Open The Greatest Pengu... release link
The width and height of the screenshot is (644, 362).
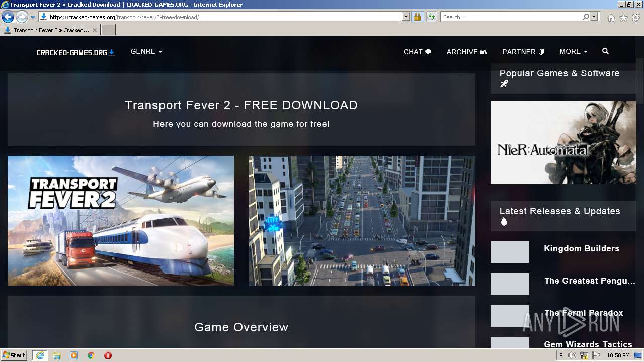click(590, 281)
